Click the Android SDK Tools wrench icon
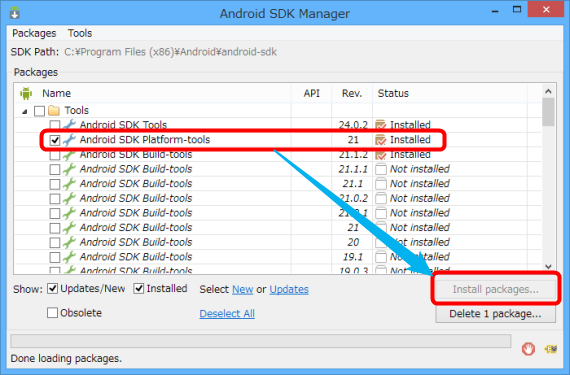The height and width of the screenshot is (375, 570). point(69,125)
